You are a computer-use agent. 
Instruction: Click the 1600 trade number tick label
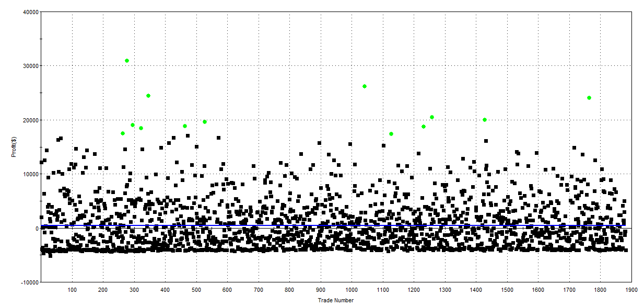click(538, 289)
